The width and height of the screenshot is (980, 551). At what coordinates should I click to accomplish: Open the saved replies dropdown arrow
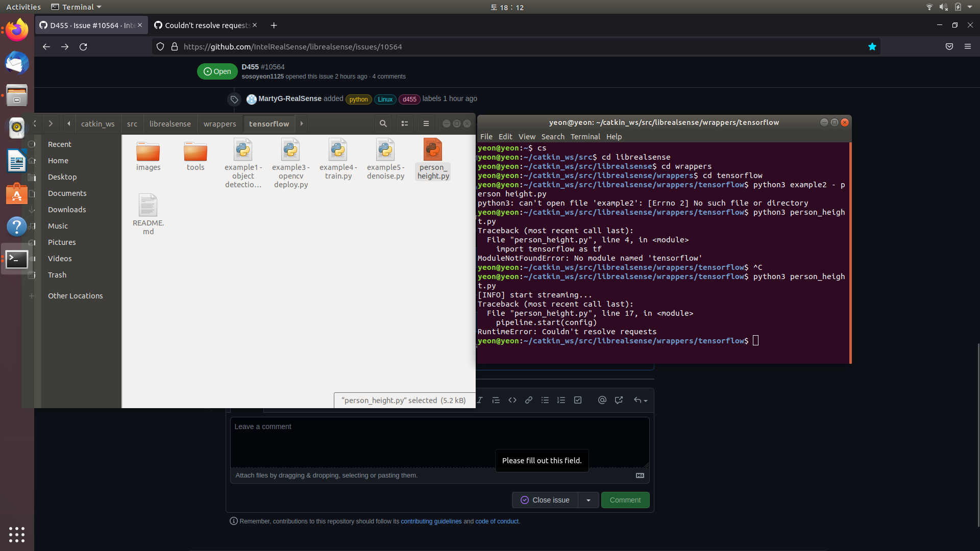point(645,400)
